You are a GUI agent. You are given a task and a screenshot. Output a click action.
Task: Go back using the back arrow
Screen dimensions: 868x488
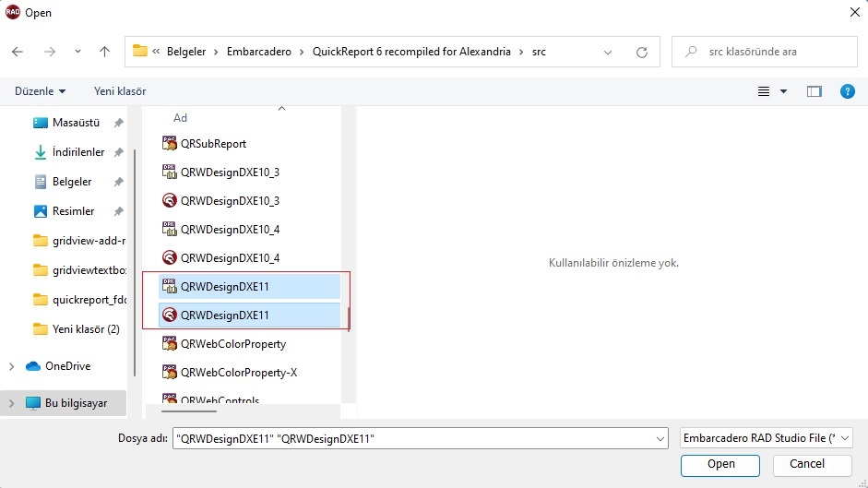[18, 52]
